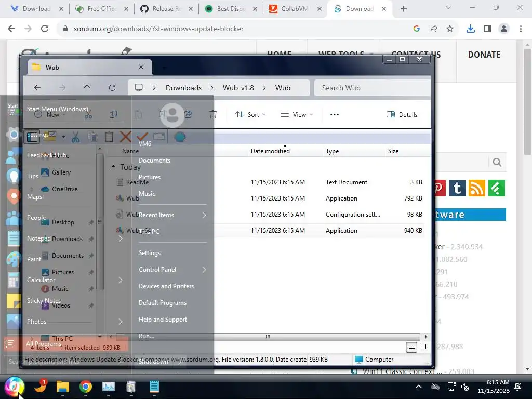Click the Search Wub input field
The height and width of the screenshot is (399, 532).
372,88
